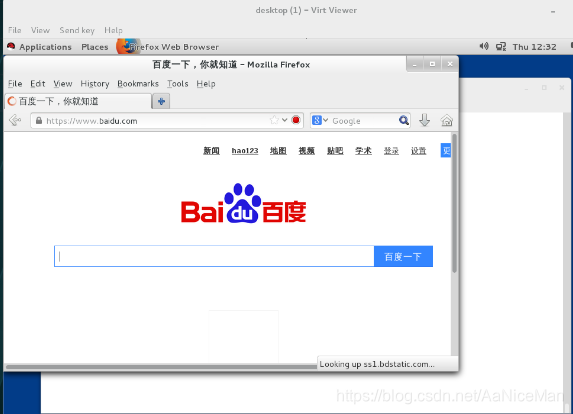573x414 pixels.
Task: Click the Firefox icon in GNOME top panel
Action: (x=127, y=46)
